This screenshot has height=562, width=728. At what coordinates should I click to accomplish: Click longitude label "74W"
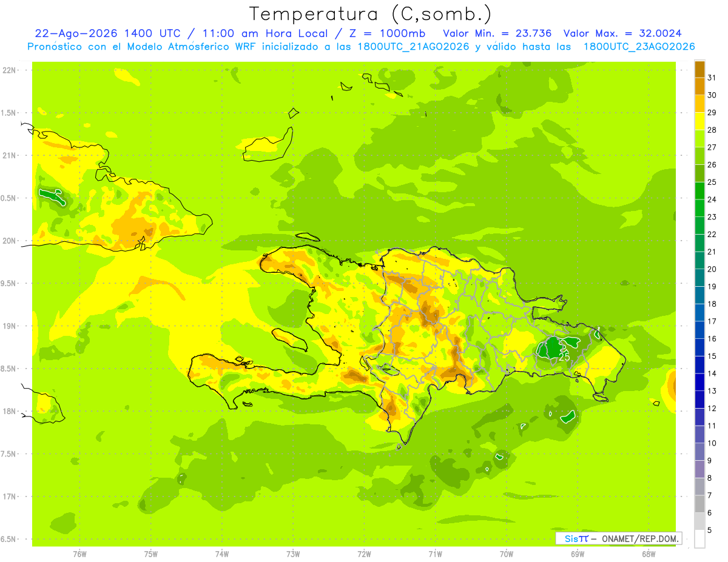[222, 554]
